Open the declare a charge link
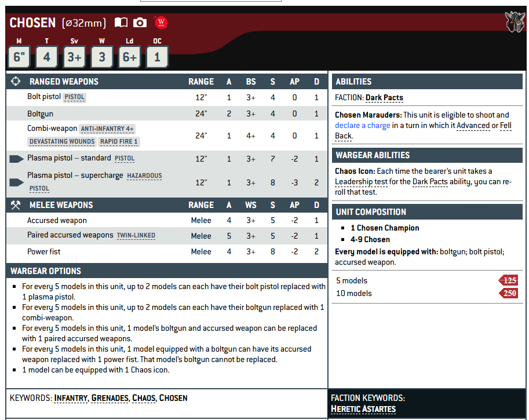Image resolution: width=529 pixels, height=420 pixels. [x=362, y=126]
